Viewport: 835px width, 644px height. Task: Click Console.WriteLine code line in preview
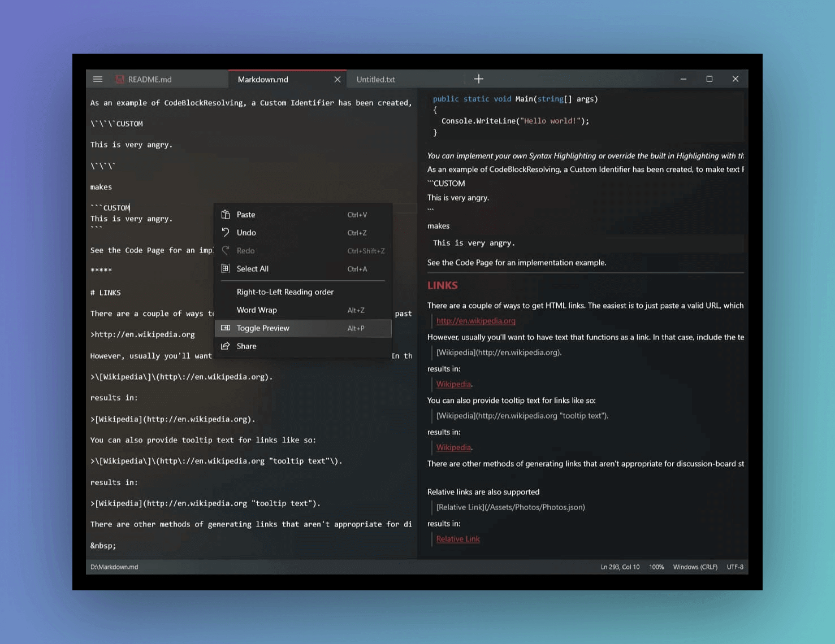515,121
